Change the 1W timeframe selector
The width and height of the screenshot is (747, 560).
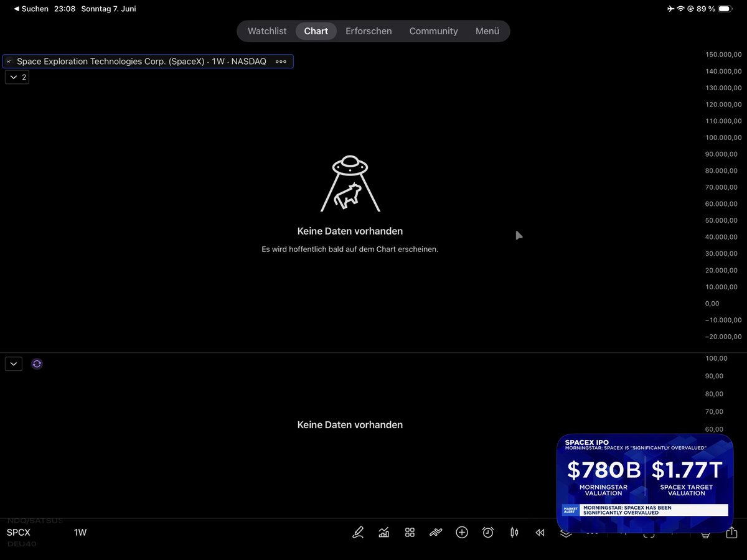(x=80, y=533)
